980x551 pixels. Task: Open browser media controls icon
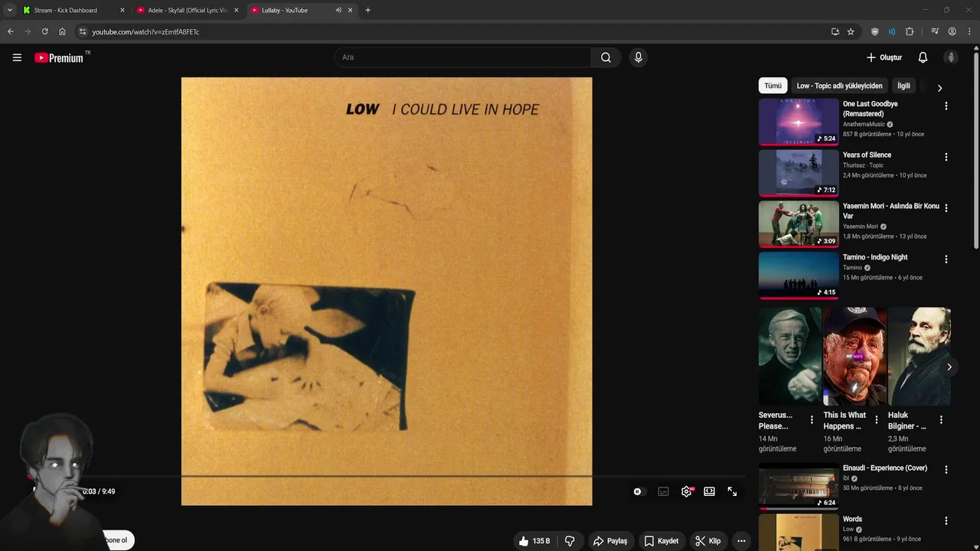pyautogui.click(x=935, y=31)
